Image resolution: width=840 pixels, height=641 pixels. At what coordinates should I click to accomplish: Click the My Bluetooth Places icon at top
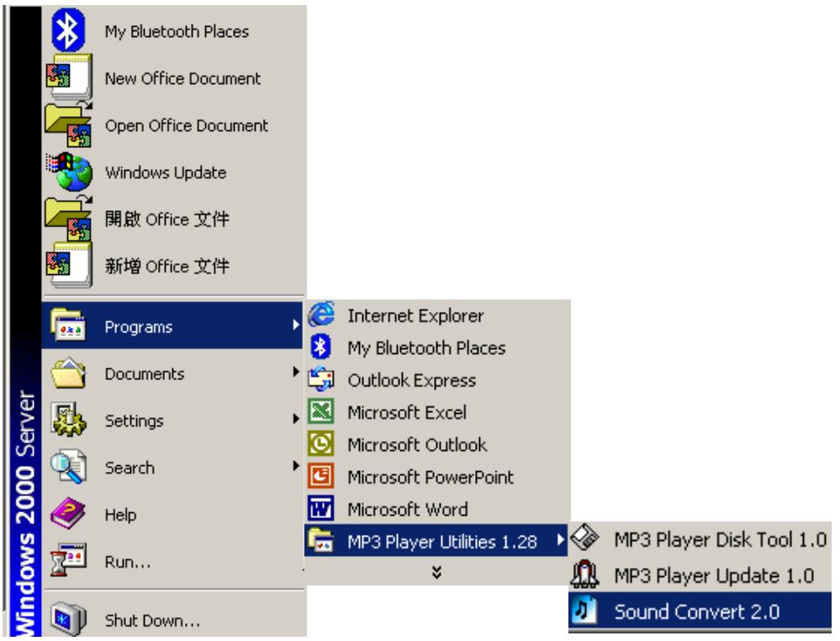(x=68, y=30)
